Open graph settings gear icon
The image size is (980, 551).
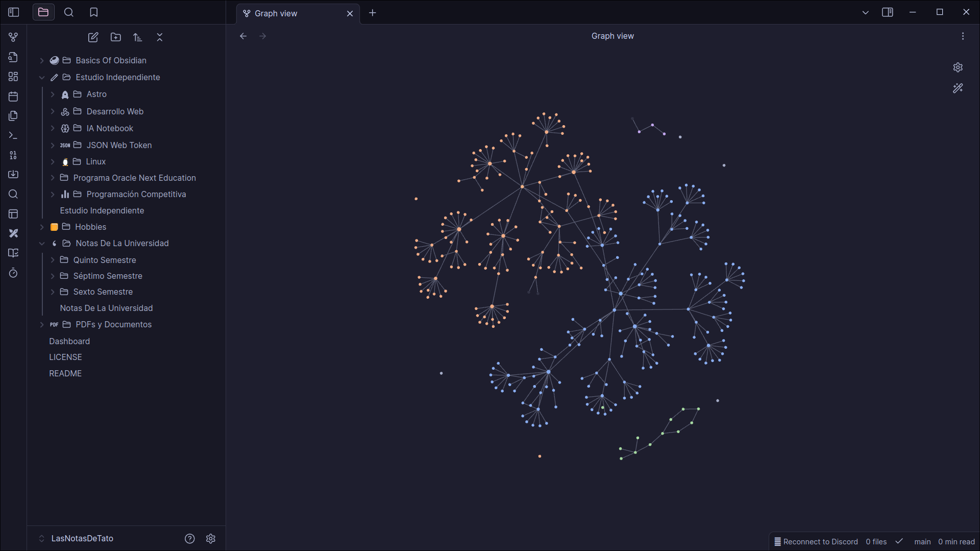[x=958, y=67]
